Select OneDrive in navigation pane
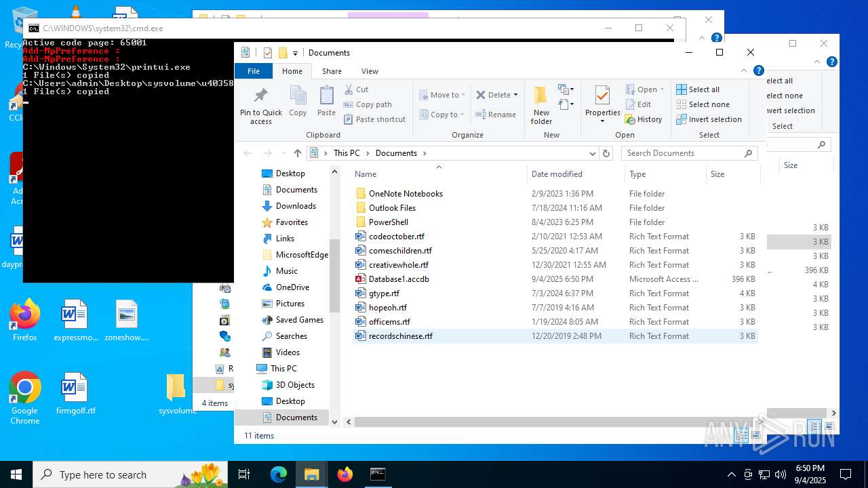Viewport: 868px width, 488px height. coord(285,287)
